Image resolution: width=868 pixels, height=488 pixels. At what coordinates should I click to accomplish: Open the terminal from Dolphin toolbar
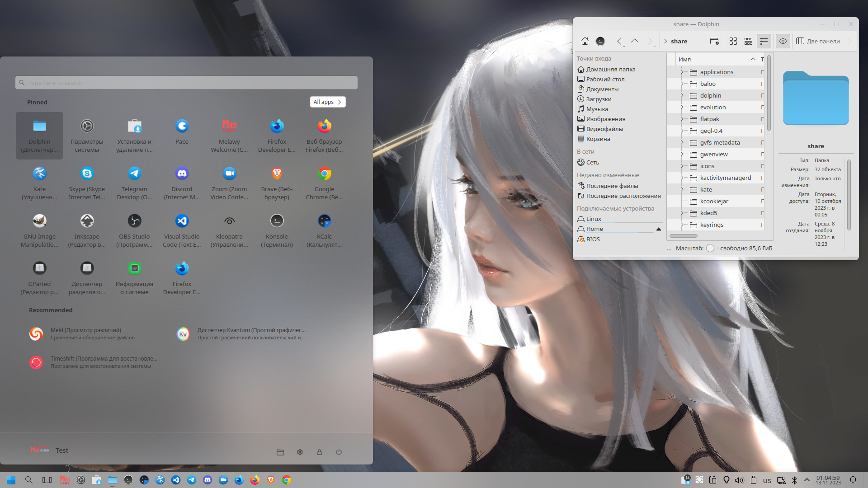600,41
